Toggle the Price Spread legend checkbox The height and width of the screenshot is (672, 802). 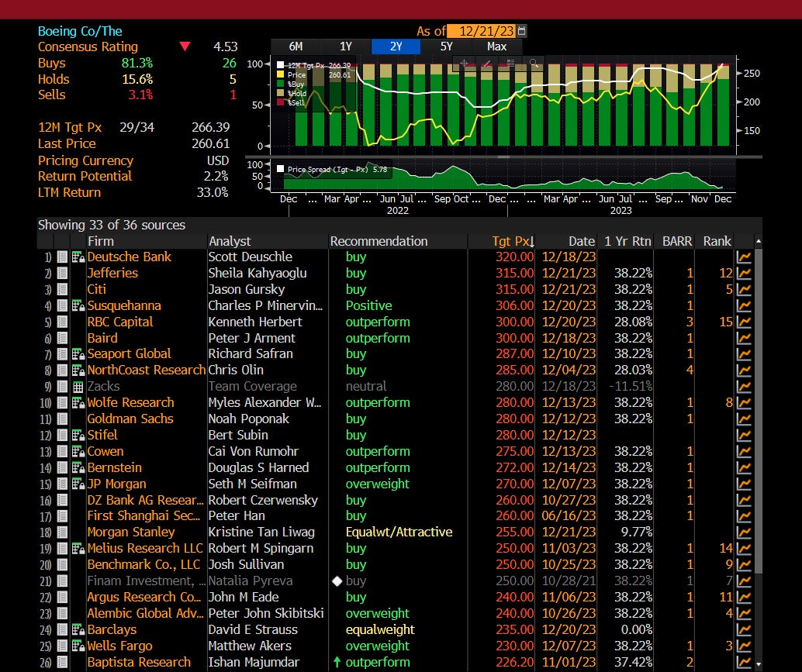(x=280, y=169)
